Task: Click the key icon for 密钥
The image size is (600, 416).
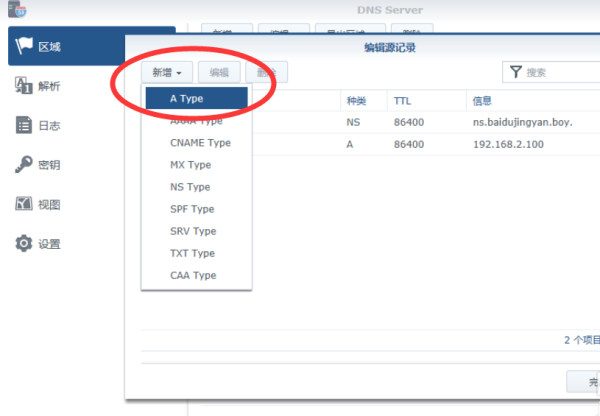Action: point(24,165)
